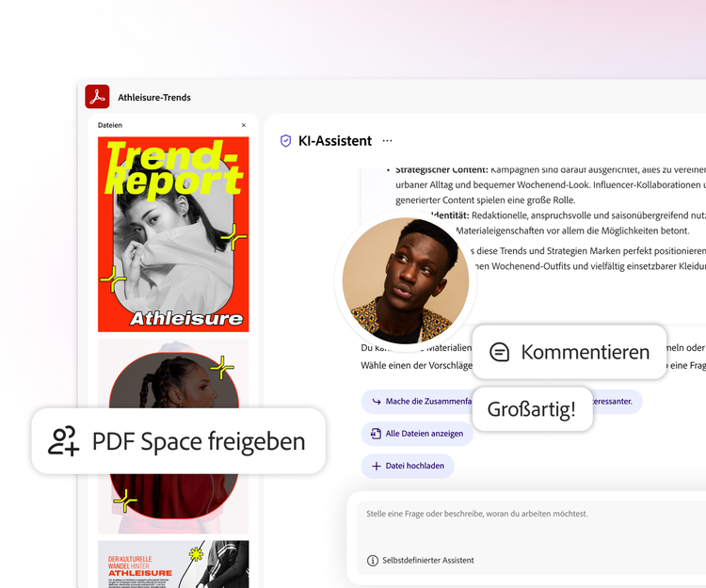Click the KI-Assistent shield icon

pyautogui.click(x=285, y=141)
